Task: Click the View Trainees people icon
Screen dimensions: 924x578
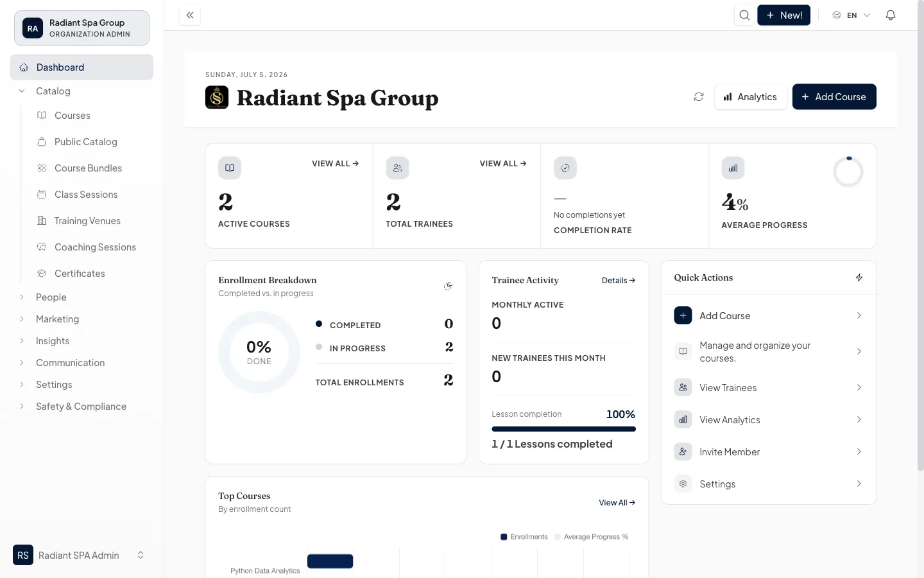Action: click(x=683, y=387)
